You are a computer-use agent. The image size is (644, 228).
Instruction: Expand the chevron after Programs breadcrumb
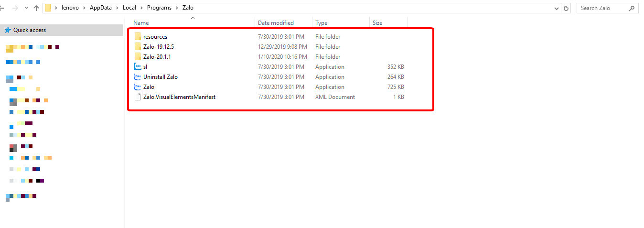[177, 8]
